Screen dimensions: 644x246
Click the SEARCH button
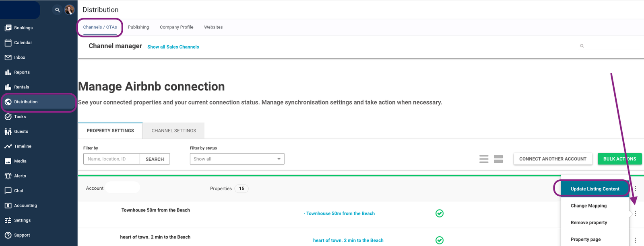coord(155,159)
